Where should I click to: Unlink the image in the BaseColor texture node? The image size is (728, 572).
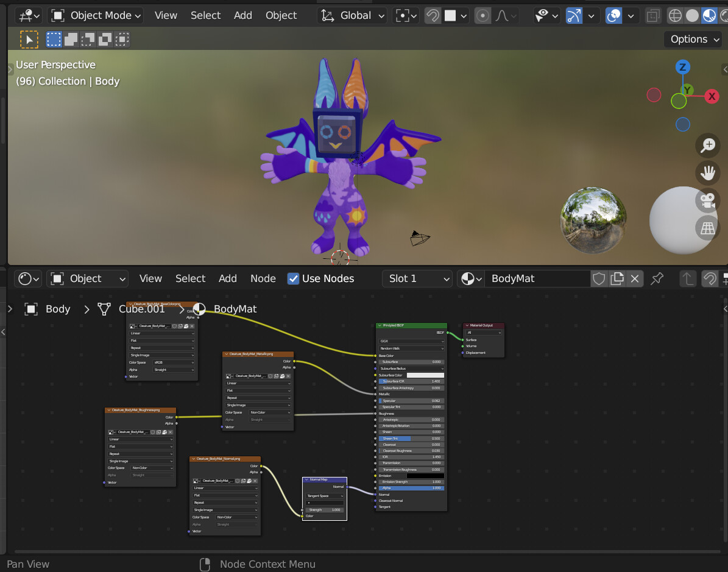[193, 326]
